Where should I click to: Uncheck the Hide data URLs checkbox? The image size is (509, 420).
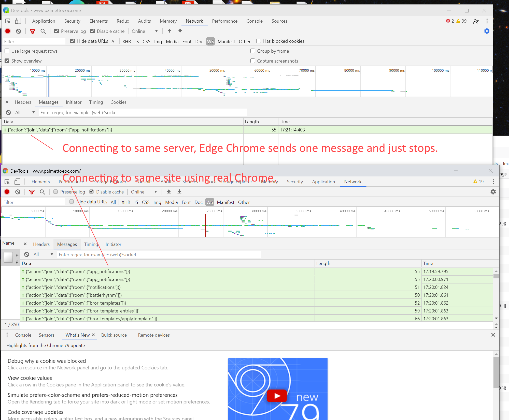pyautogui.click(x=73, y=41)
